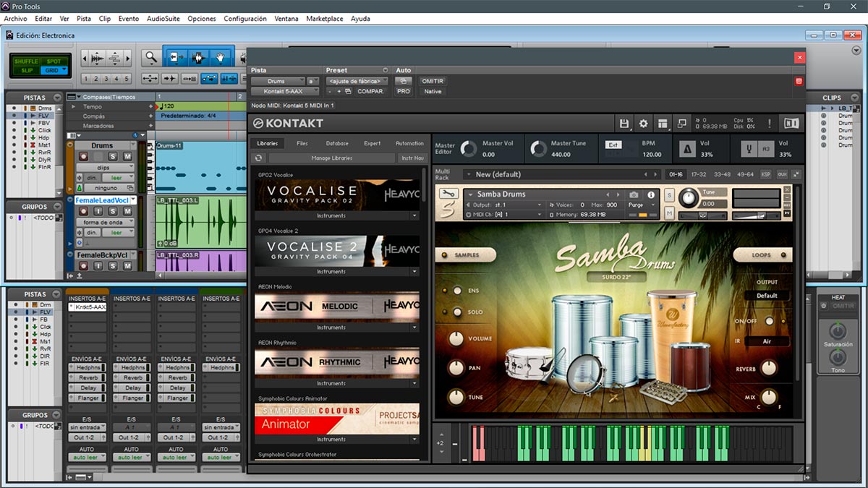Image resolution: width=868 pixels, height=488 pixels.
Task: Click the Manage Libraries button
Action: click(332, 158)
